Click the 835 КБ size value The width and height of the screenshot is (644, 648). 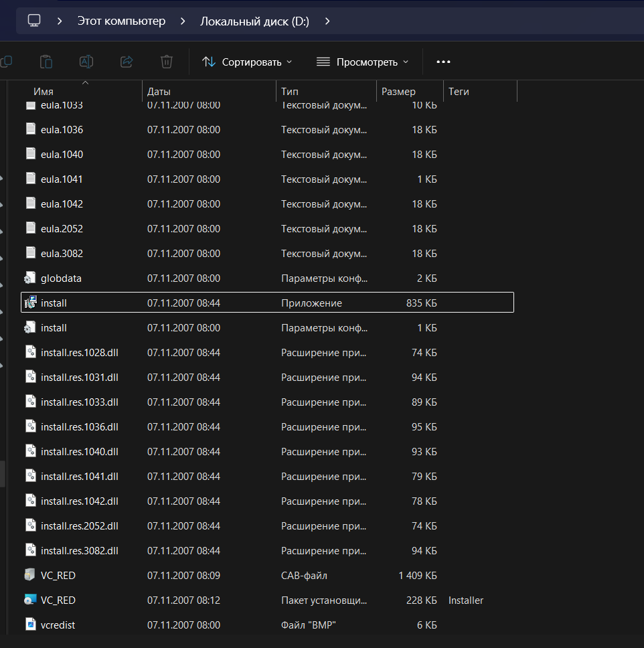421,303
